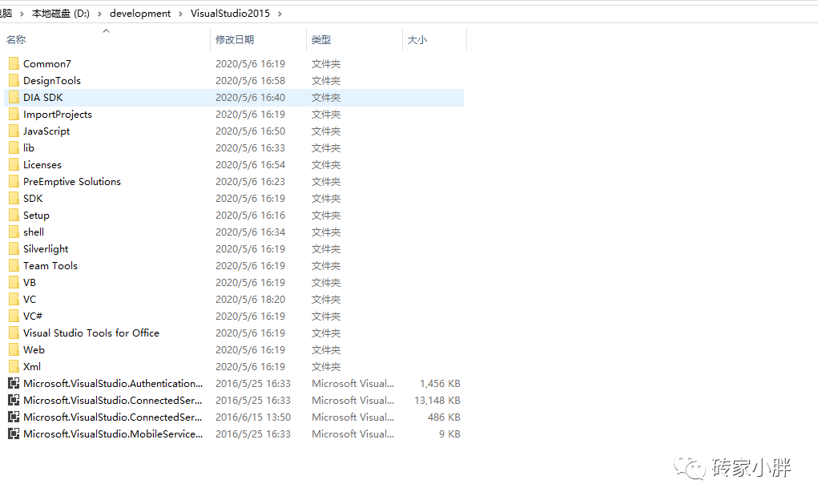Sort by the 修改日期 column header

click(235, 39)
